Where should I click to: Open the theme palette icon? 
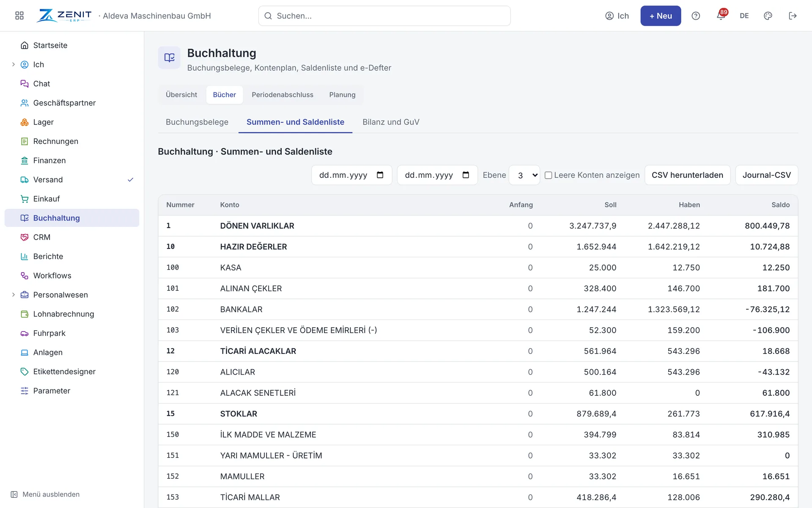(768, 16)
